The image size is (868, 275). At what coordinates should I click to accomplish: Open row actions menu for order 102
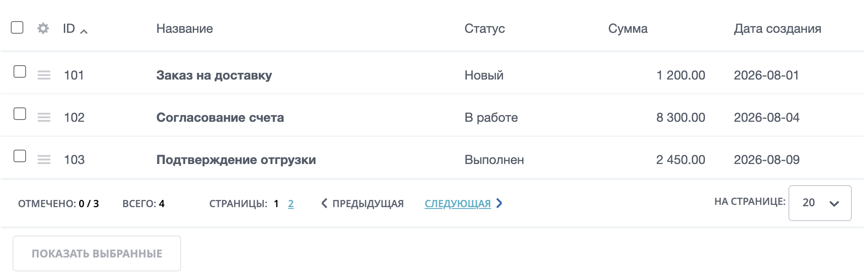(x=44, y=117)
